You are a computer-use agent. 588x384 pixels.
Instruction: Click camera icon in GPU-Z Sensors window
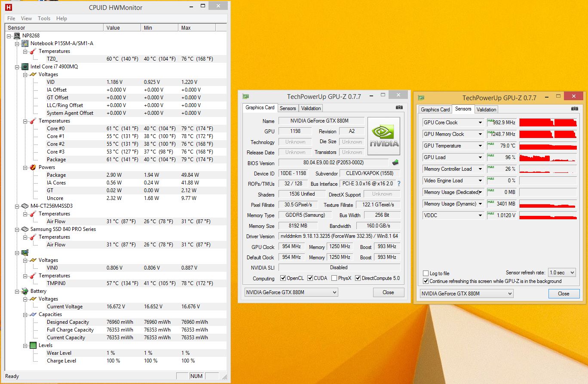click(x=574, y=109)
